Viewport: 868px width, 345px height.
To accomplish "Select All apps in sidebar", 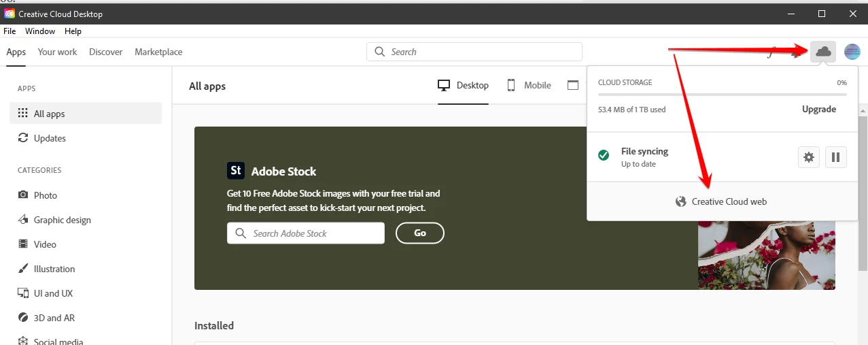I will point(86,114).
